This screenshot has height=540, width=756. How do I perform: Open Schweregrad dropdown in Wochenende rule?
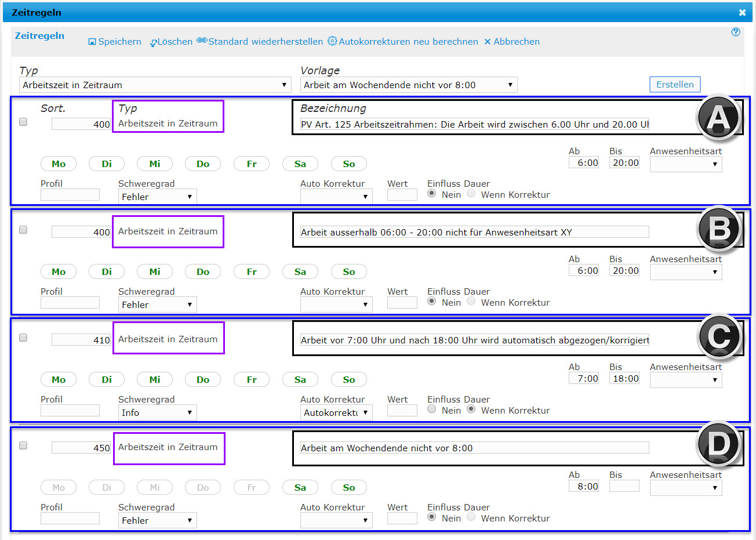coord(158,520)
